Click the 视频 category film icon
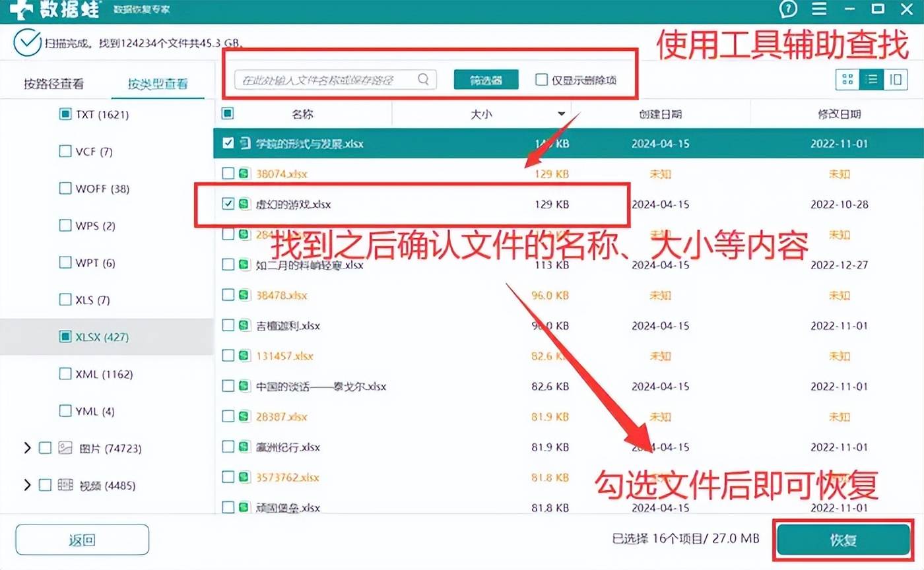Image resolution: width=924 pixels, height=570 pixels. (65, 485)
